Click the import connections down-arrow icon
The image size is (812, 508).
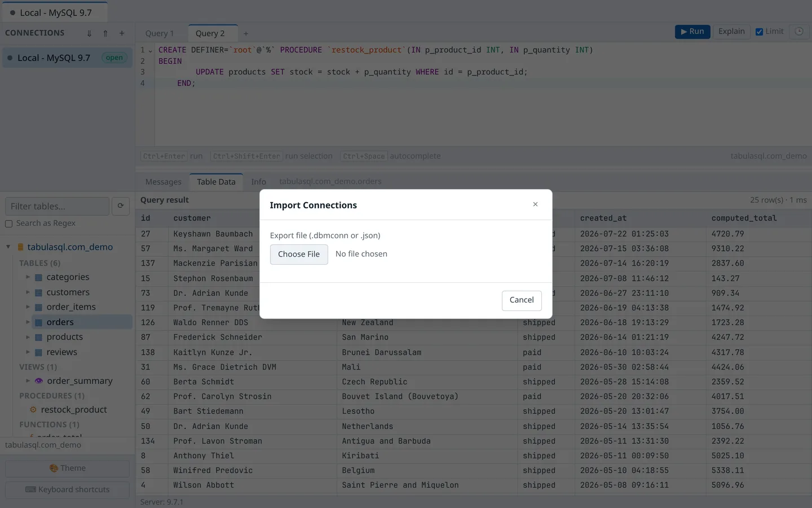tap(89, 33)
